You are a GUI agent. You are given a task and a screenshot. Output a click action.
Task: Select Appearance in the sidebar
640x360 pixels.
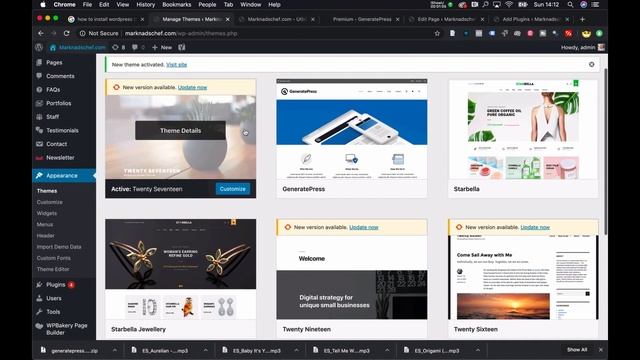(64, 176)
